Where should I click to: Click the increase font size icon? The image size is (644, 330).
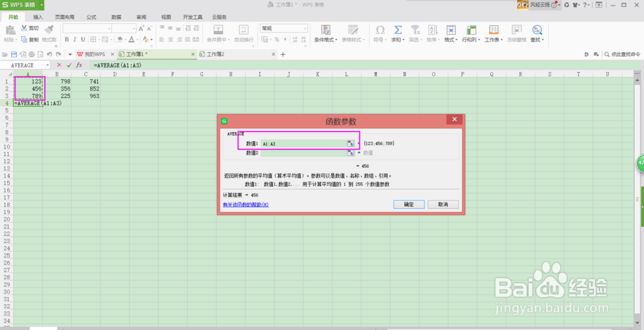pyautogui.click(x=141, y=28)
